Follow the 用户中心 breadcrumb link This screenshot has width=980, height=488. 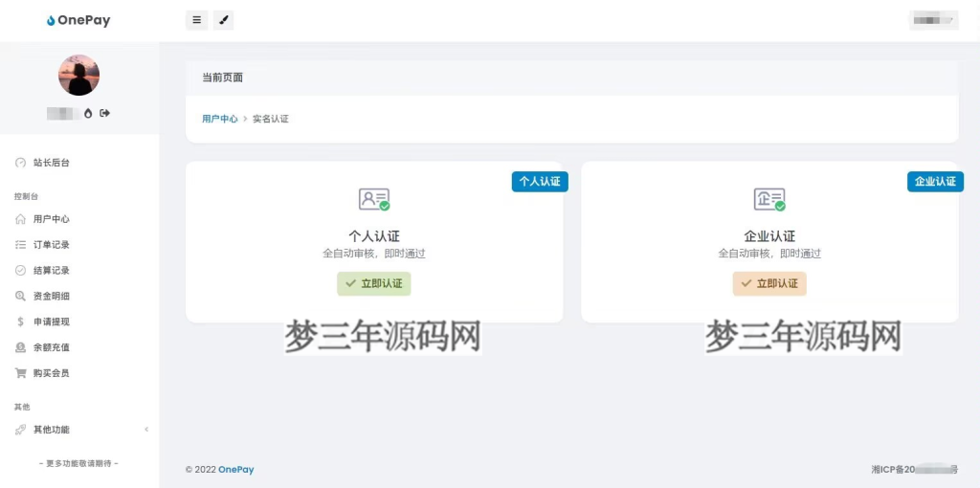point(220,119)
